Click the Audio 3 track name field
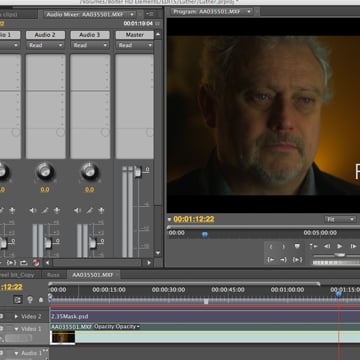This screenshot has width=360, height=360. 90,35
